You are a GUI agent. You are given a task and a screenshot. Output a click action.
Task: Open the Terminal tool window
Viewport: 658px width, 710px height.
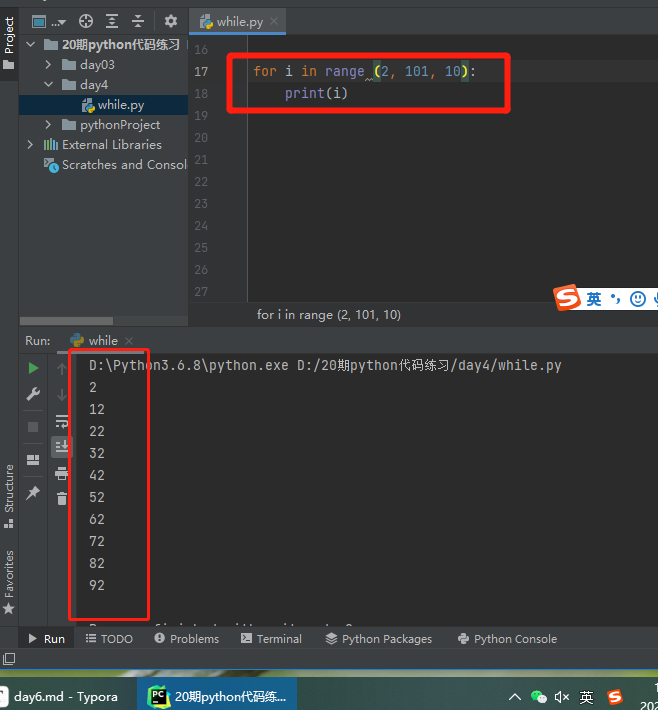click(271, 639)
